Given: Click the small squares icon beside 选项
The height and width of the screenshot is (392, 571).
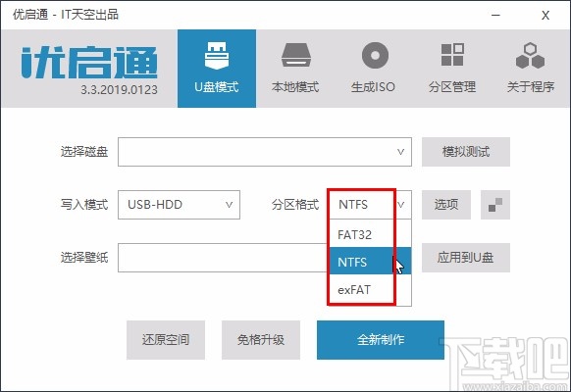Looking at the screenshot, I should [x=495, y=205].
